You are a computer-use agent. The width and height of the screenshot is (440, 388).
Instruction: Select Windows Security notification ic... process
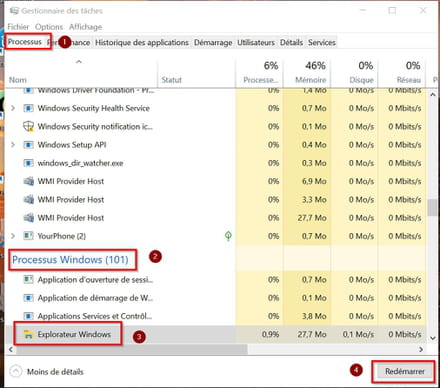[x=216, y=126]
